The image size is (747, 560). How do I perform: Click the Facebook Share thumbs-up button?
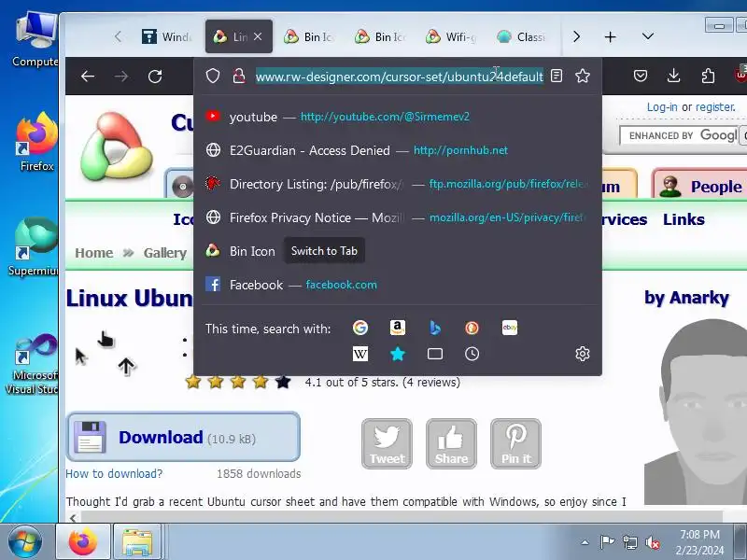coord(451,444)
